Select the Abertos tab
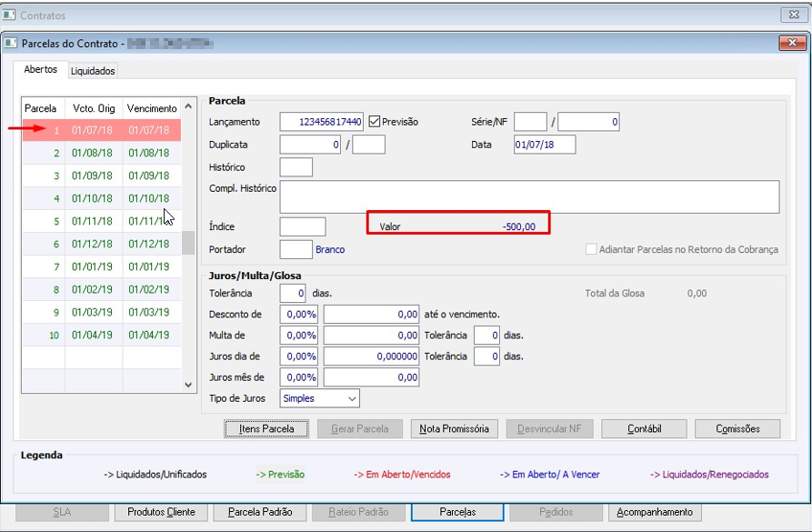 click(40, 69)
